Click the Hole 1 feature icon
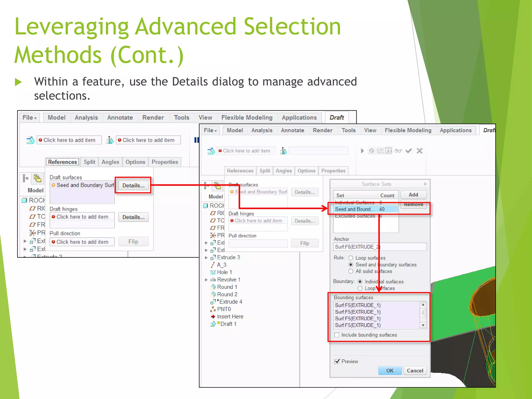The image size is (532, 399). tap(213, 272)
